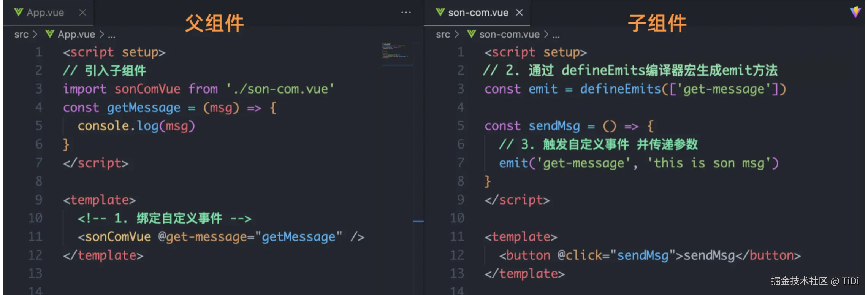Image resolution: width=868 pixels, height=295 pixels.
Task: Click '</script>' closing tag in son-com.vue
Action: [x=517, y=200]
